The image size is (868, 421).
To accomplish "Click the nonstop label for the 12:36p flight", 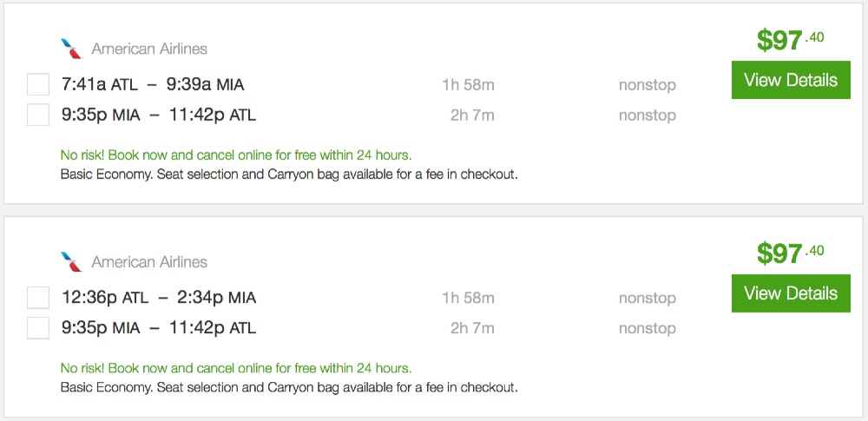I will pyautogui.click(x=647, y=298).
